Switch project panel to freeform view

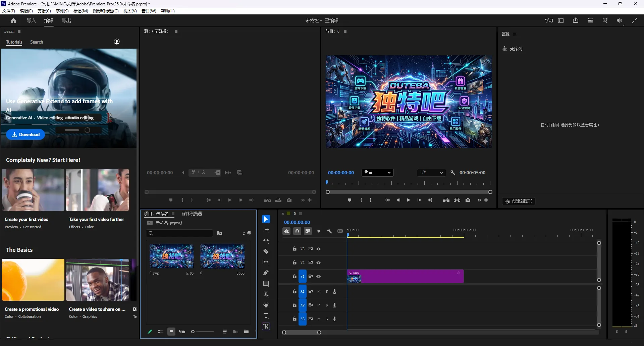pos(182,332)
